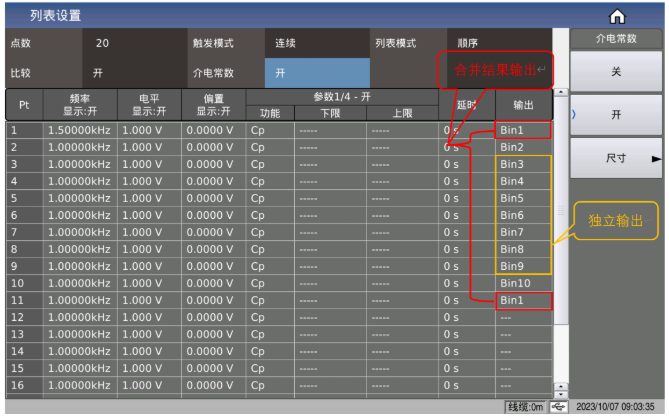Click the scroll up arrow at bottom

pos(561,386)
